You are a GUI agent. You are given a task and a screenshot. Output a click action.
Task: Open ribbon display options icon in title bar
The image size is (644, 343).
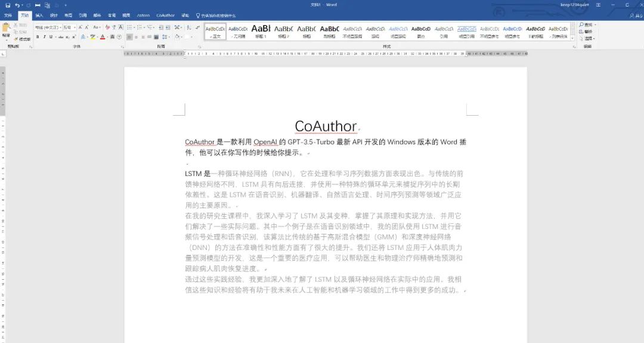598,5
